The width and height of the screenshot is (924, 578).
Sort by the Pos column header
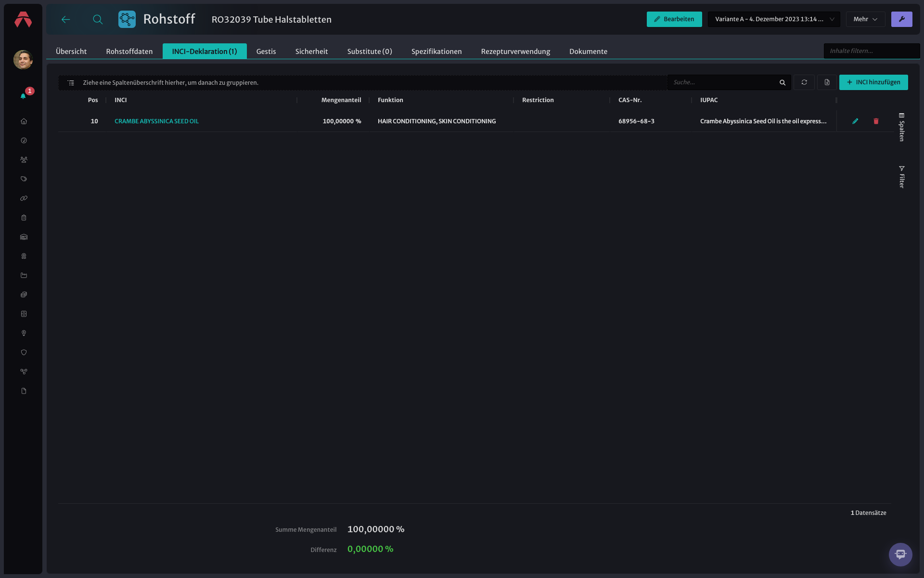tap(93, 100)
